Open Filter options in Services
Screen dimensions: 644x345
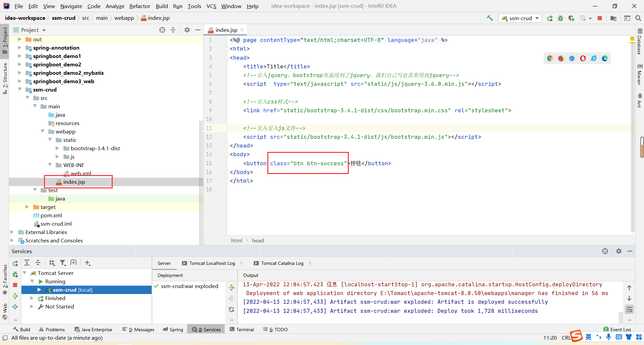(x=63, y=263)
